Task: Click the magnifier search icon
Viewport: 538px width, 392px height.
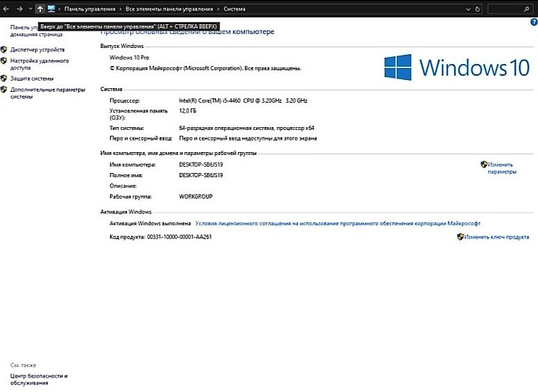Action: [526, 9]
